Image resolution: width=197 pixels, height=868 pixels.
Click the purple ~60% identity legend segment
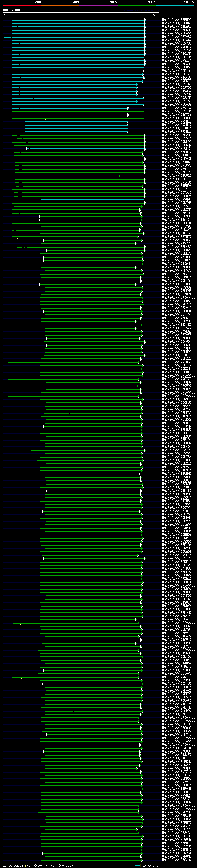pyautogui.click(x=98, y=6)
